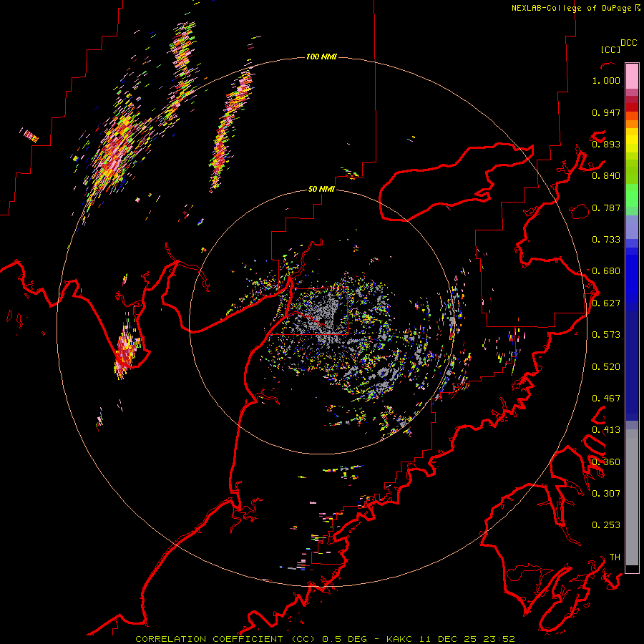Click the 0.787 value on the color scale
644x644 pixels.
click(x=606, y=208)
